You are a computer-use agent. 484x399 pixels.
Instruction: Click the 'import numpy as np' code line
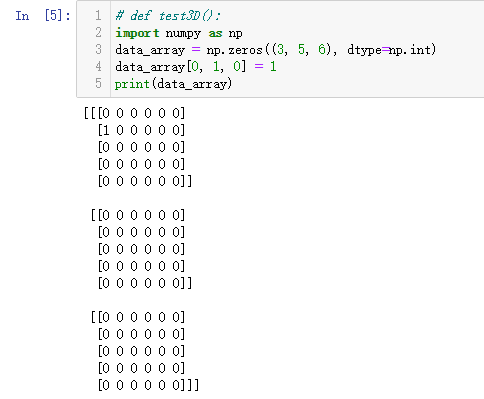[x=179, y=33]
